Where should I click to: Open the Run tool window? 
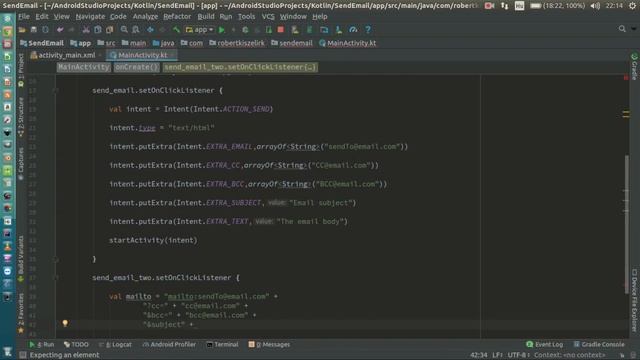coord(42,344)
